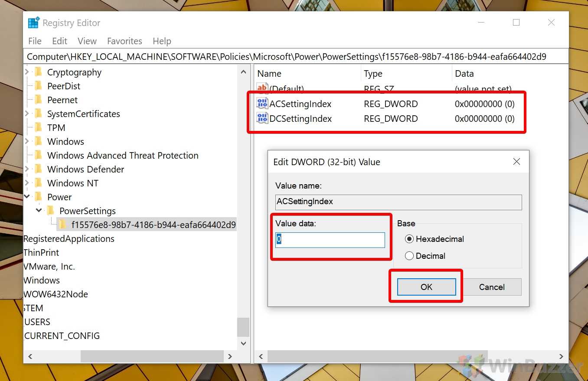
Task: Close the Edit DWORD dialog with X
Action: [516, 162]
